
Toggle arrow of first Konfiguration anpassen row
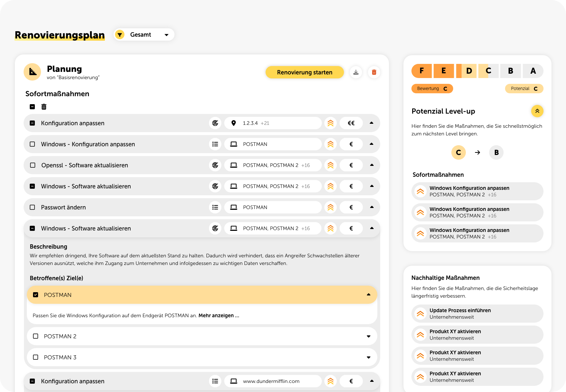[x=372, y=123]
